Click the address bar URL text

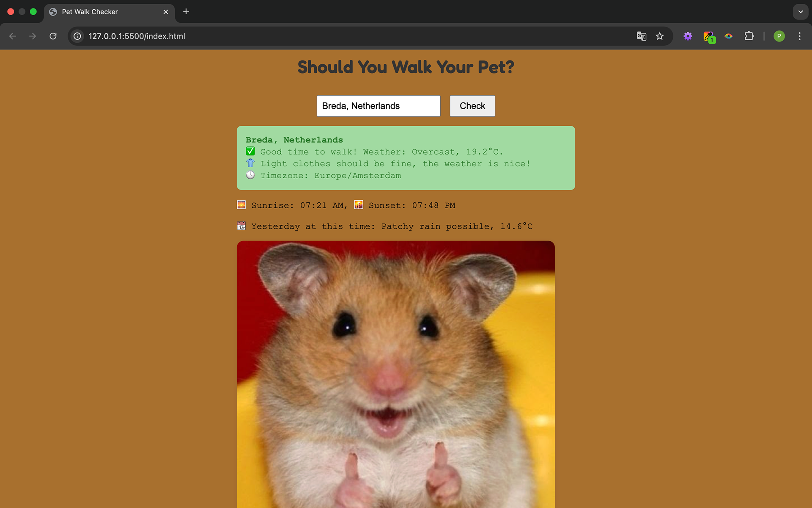(x=137, y=36)
